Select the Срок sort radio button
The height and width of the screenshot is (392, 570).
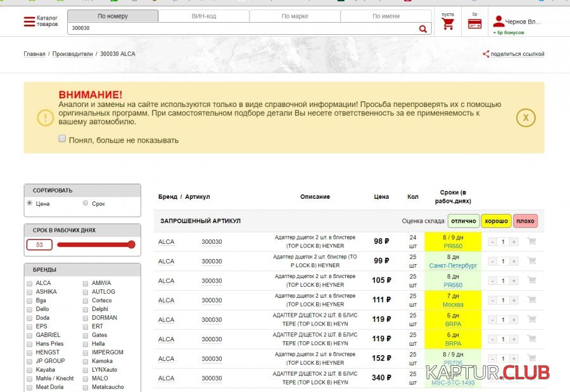click(85, 203)
